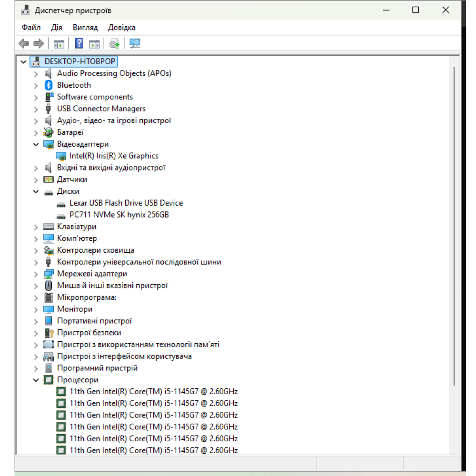This screenshot has width=476, height=476.
Task: Click the scan for hardware changes monitor icon
Action: 135,43
